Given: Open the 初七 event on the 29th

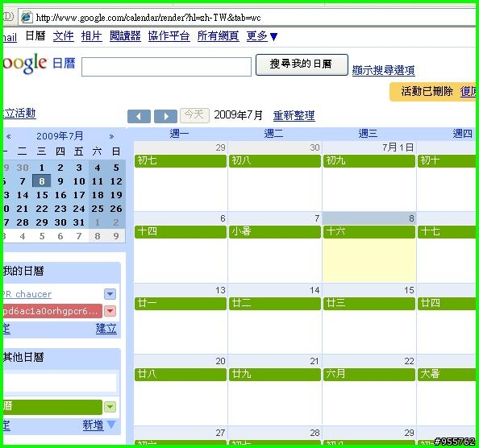Looking at the screenshot, I should coord(181,161).
